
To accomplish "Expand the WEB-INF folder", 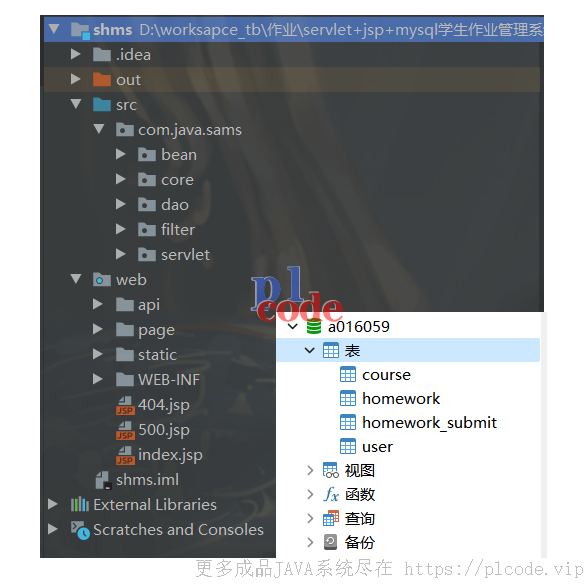I will click(97, 379).
